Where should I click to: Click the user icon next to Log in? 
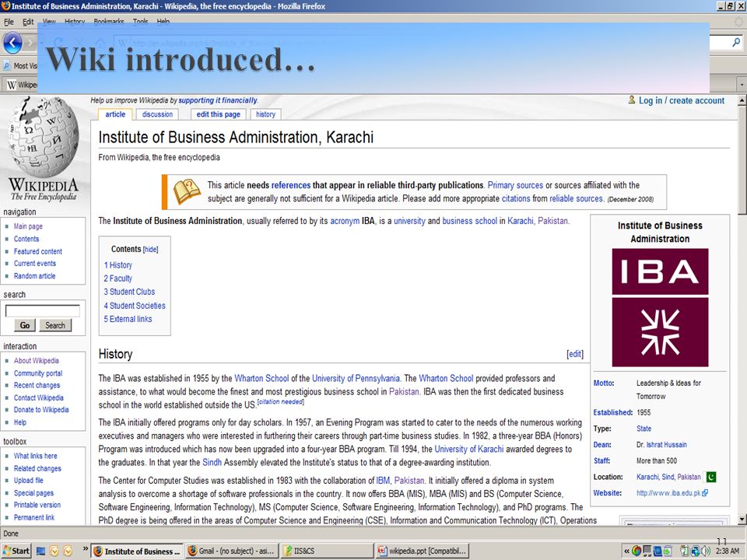632,100
